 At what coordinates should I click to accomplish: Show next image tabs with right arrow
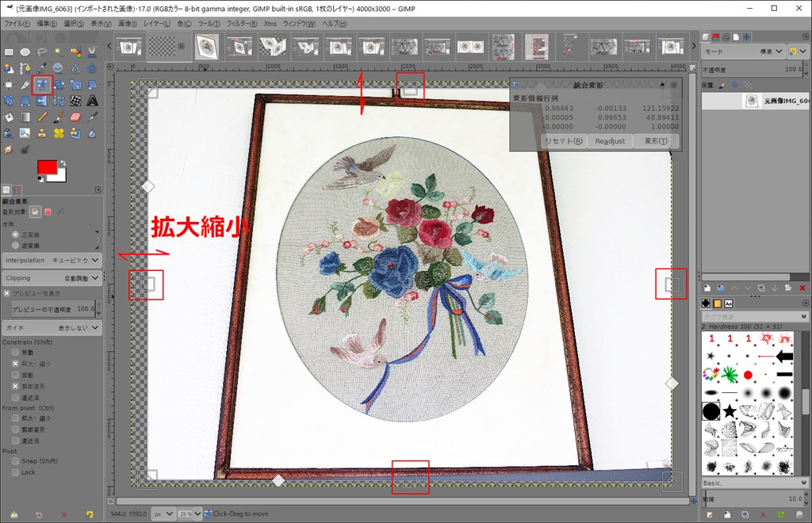(694, 46)
